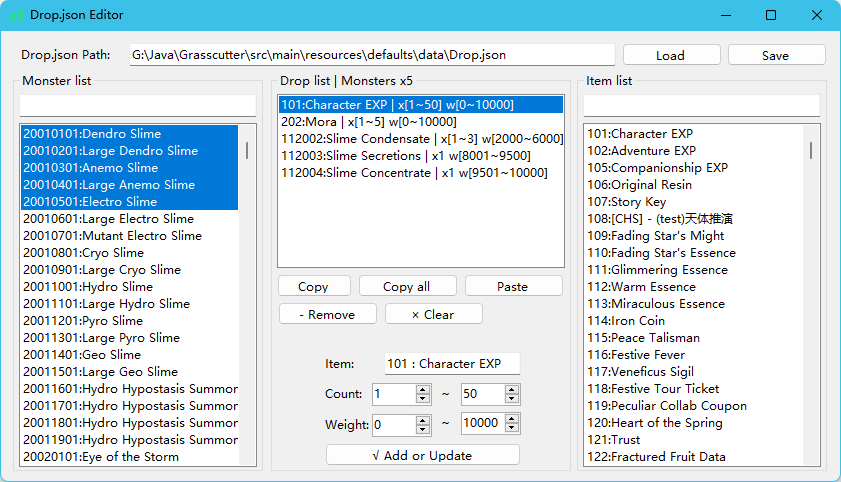Decrease the maximum Weight with down arrow
Image resolution: width=841 pixels, height=482 pixels.
(511, 429)
